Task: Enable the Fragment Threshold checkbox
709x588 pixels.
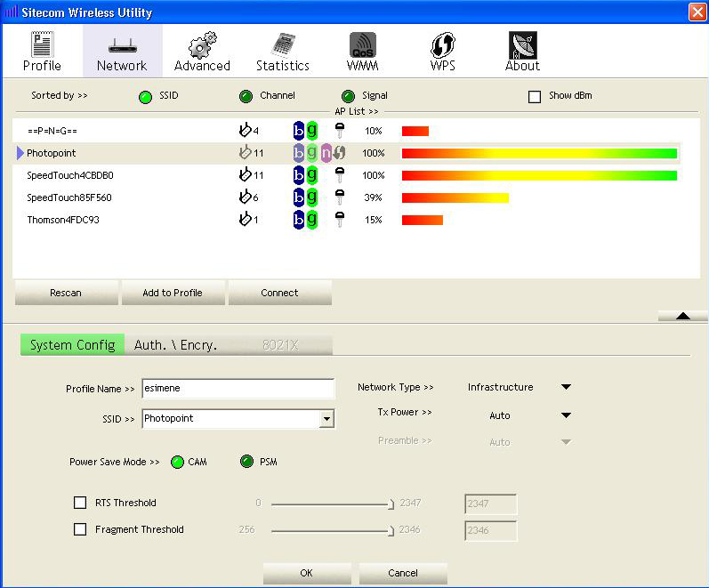Action: (80, 529)
